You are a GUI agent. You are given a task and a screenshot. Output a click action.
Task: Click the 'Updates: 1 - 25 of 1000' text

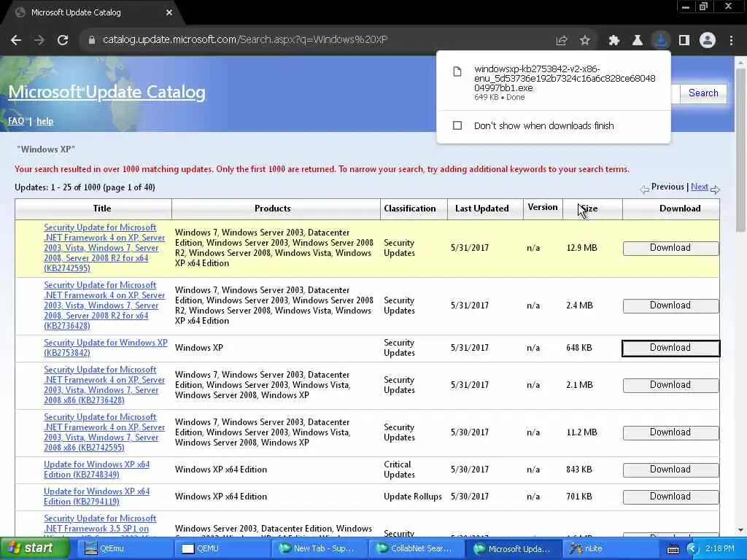[x=85, y=187]
